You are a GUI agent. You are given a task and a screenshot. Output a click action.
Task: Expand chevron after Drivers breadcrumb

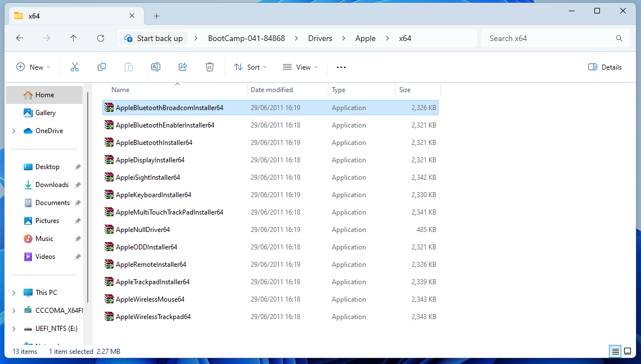(x=344, y=38)
